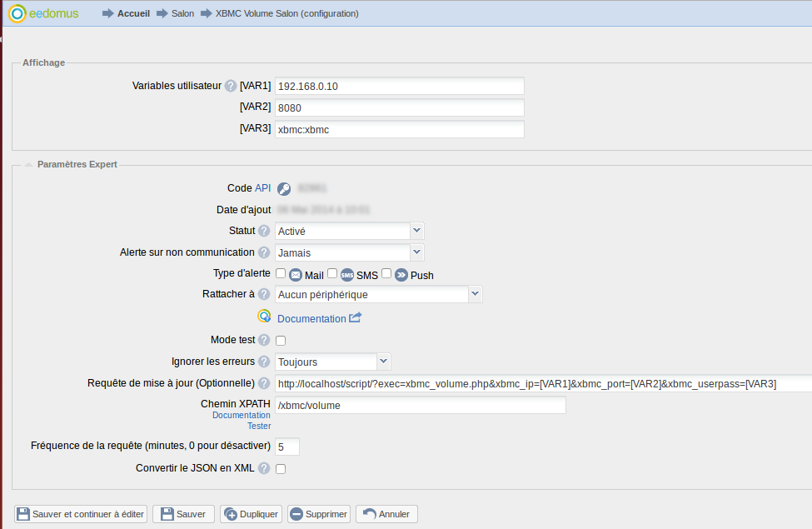Screen dimensions: 812x529
Task: Click help icon for Convertir le JSON en XML
Action: (x=264, y=468)
